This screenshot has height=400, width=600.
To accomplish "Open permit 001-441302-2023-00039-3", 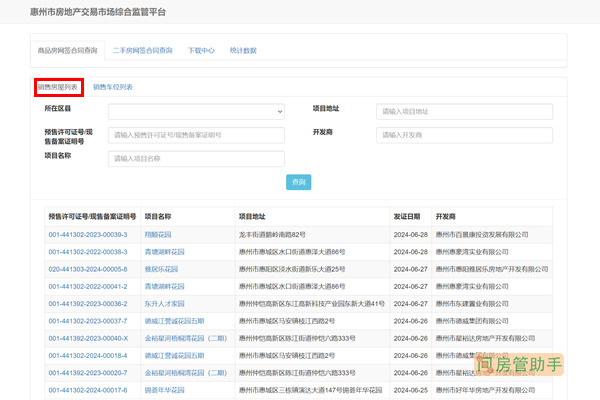I will point(88,235).
